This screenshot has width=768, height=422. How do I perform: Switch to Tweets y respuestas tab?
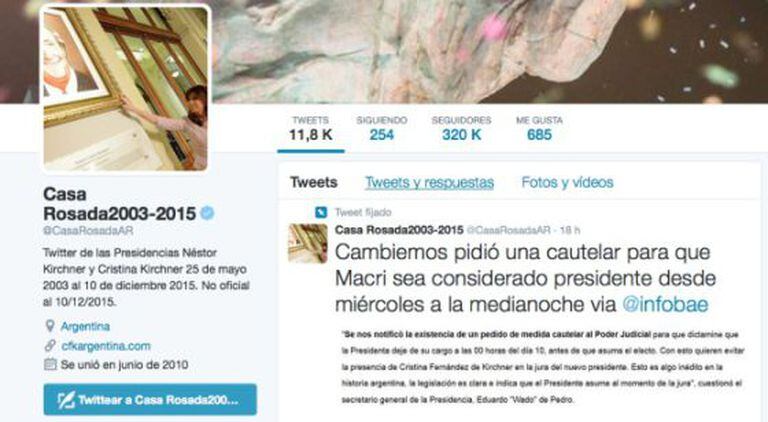[x=430, y=183]
